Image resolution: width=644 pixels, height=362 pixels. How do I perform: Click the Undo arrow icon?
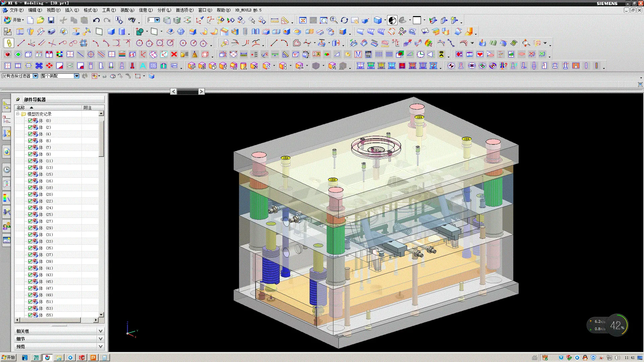96,20
